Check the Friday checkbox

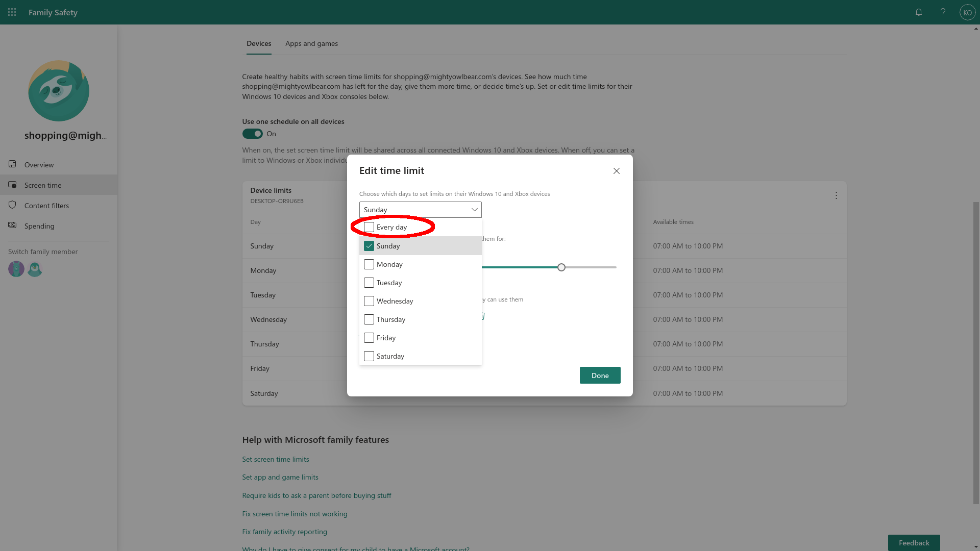[369, 338]
